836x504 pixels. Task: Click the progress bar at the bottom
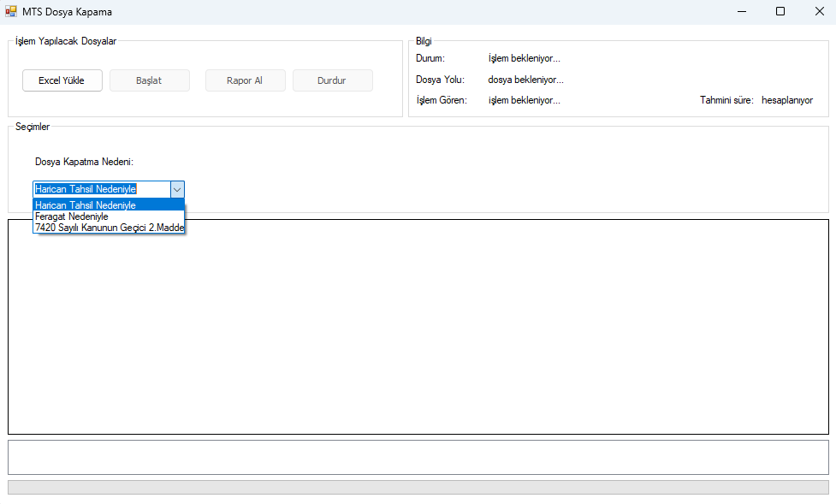(x=418, y=487)
